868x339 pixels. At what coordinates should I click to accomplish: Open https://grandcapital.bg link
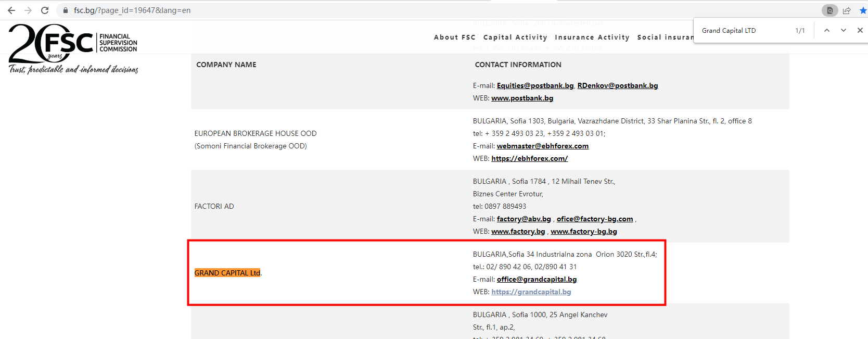click(531, 292)
